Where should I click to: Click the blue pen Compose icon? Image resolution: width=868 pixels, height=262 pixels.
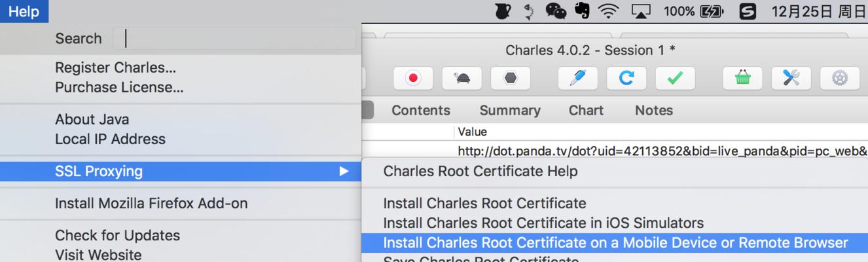click(x=577, y=79)
